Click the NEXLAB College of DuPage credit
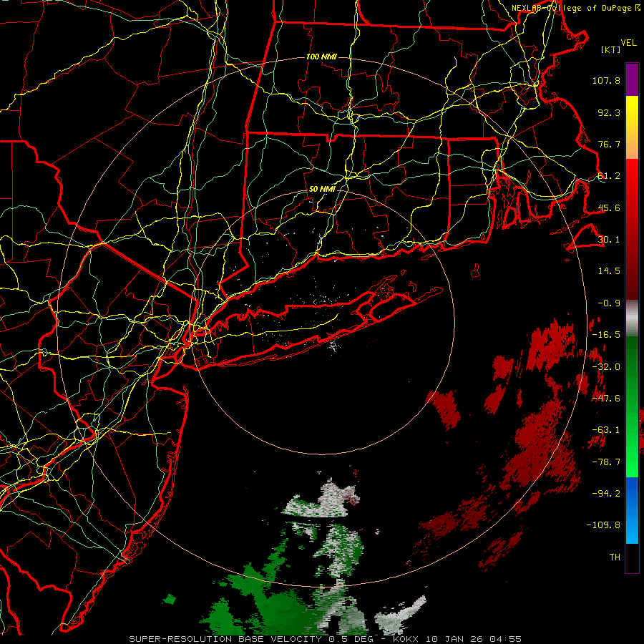 (576, 8)
